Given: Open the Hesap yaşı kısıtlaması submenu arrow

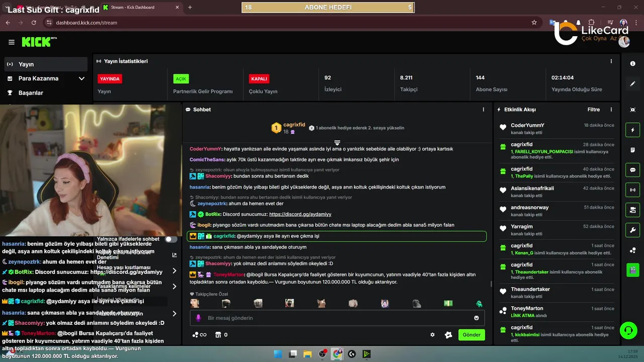Looking at the screenshot, I should coord(174,270).
